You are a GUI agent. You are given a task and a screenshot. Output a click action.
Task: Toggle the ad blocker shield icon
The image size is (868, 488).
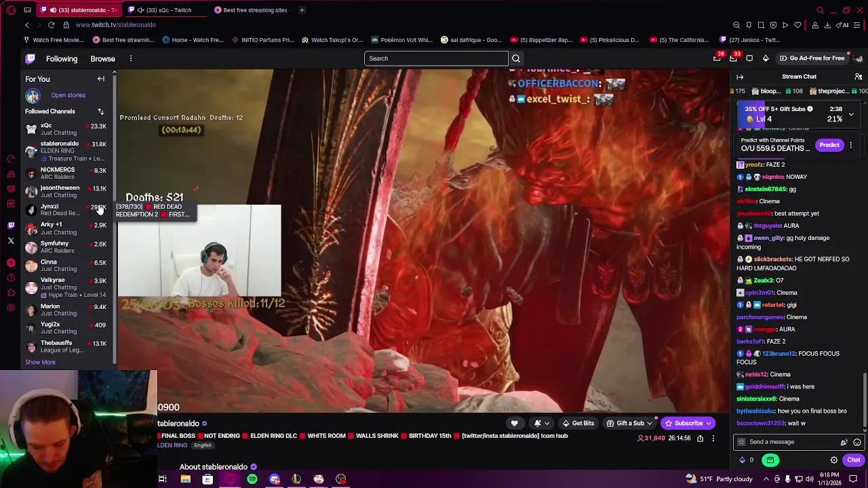pyautogui.click(x=773, y=25)
